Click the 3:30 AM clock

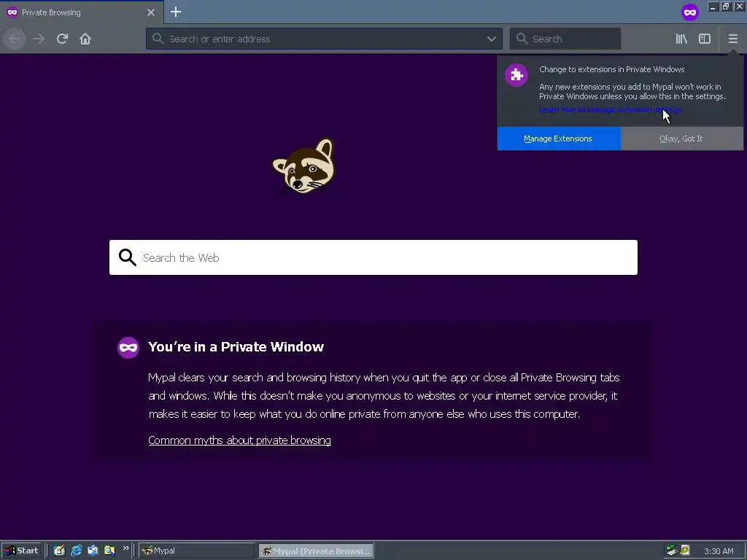pos(719,551)
